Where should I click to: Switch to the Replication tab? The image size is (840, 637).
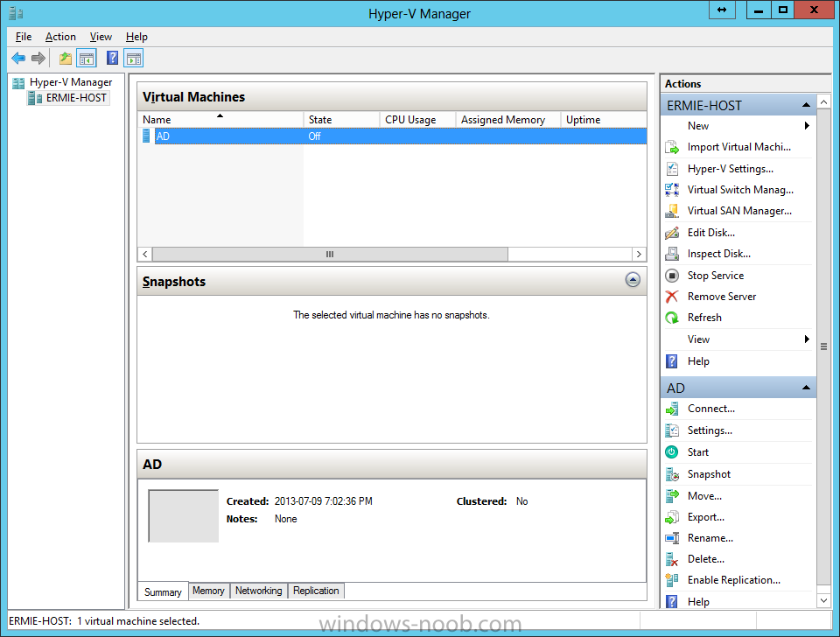[316, 591]
